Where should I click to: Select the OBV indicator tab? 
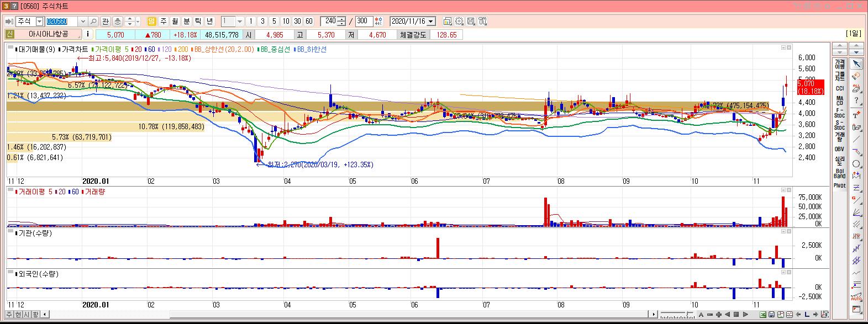(x=839, y=149)
